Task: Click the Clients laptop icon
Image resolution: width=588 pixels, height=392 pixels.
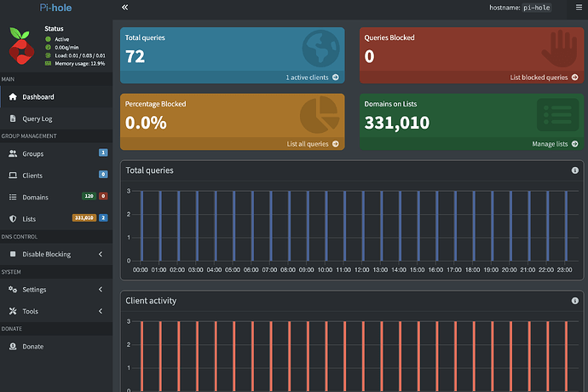Action: 13,176
